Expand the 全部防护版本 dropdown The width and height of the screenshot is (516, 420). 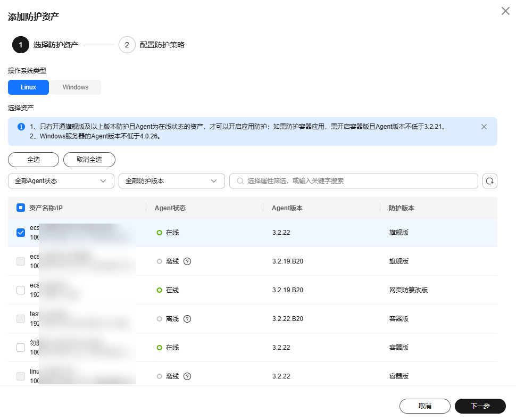point(171,181)
